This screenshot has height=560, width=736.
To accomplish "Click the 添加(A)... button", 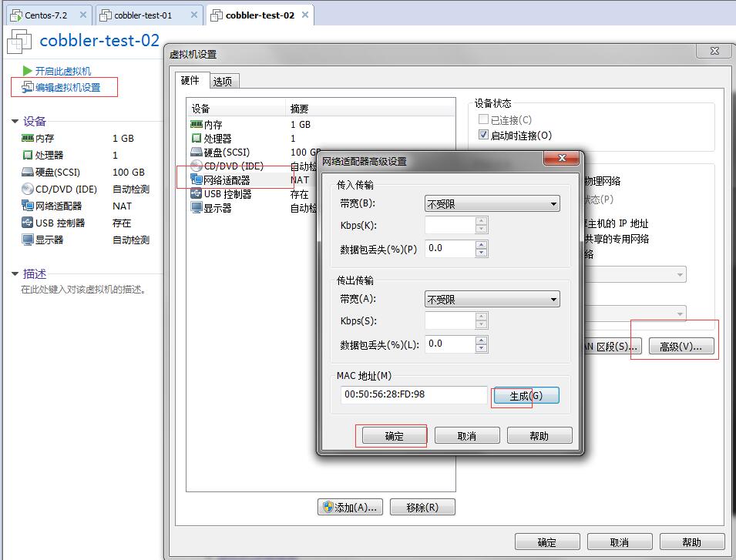I will tap(350, 507).
